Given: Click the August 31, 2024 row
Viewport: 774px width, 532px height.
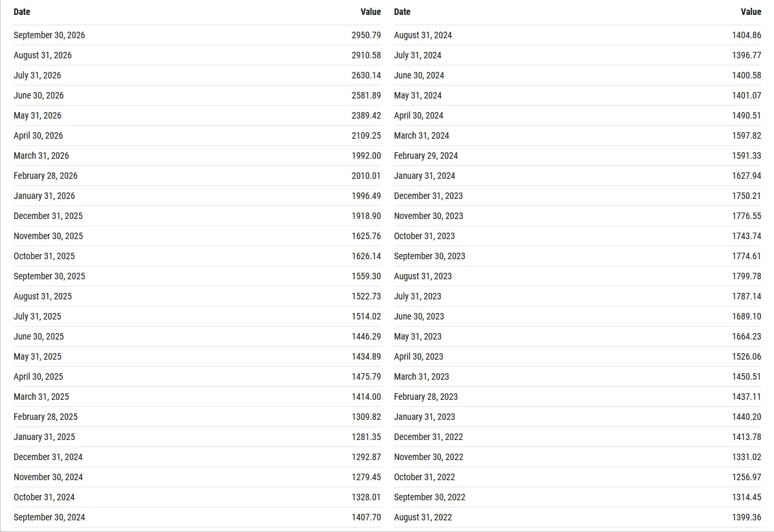Looking at the screenshot, I should 578,35.
